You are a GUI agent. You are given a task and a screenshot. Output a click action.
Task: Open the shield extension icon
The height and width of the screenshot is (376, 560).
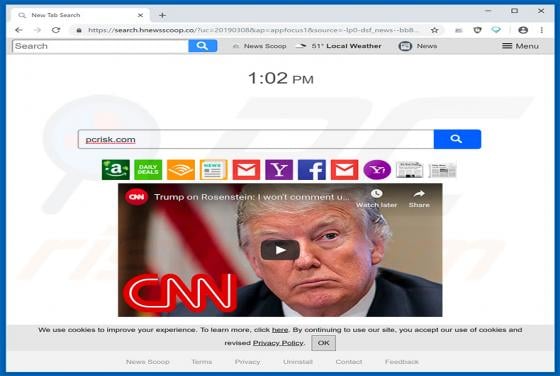click(x=477, y=30)
